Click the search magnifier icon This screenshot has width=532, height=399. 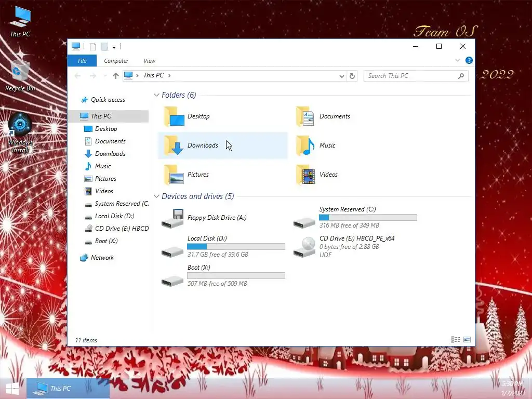461,76
